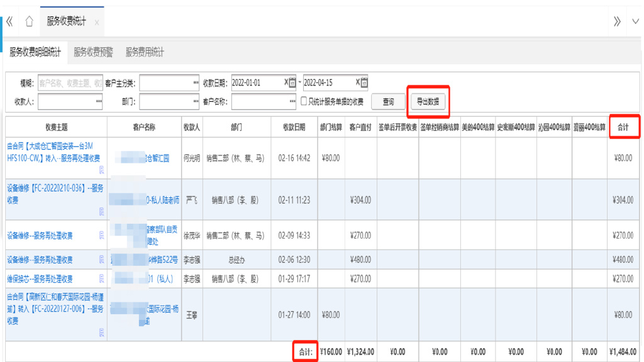Click the 查询 button
This screenshot has height=362, width=644.
(x=388, y=102)
